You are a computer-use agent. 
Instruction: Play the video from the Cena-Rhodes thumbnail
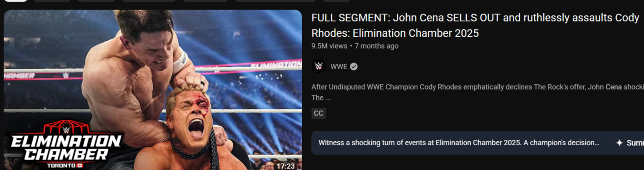(153, 90)
